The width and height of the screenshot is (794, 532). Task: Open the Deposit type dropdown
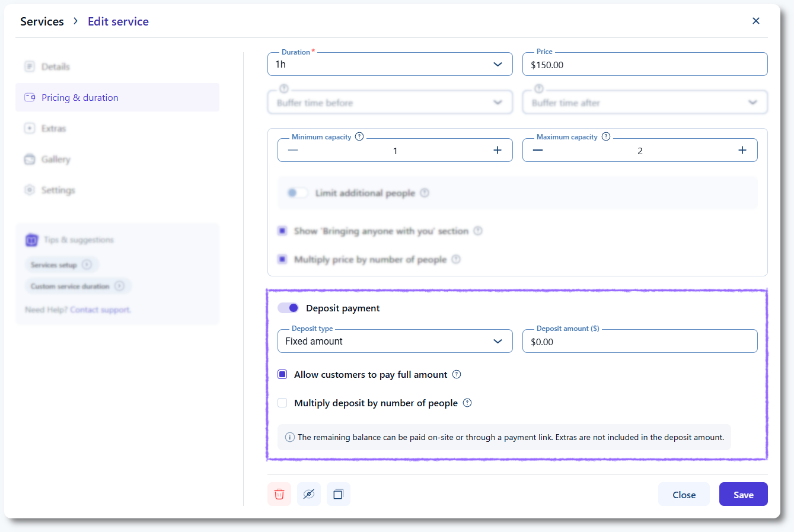[x=394, y=341]
